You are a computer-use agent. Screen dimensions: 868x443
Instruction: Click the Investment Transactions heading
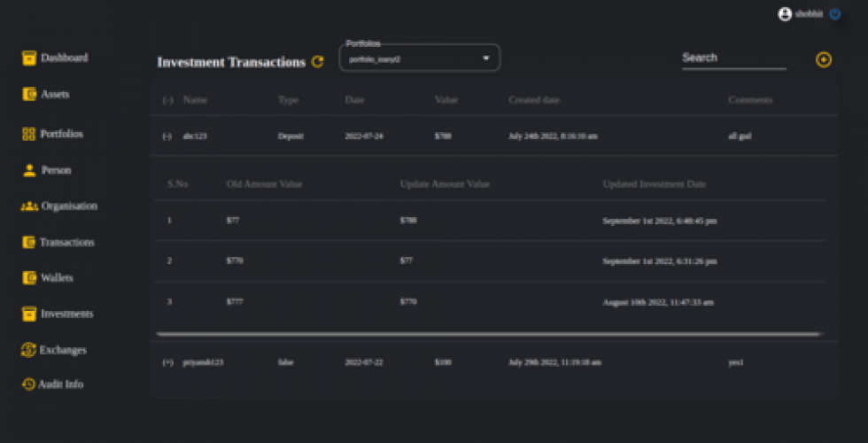[x=231, y=62]
